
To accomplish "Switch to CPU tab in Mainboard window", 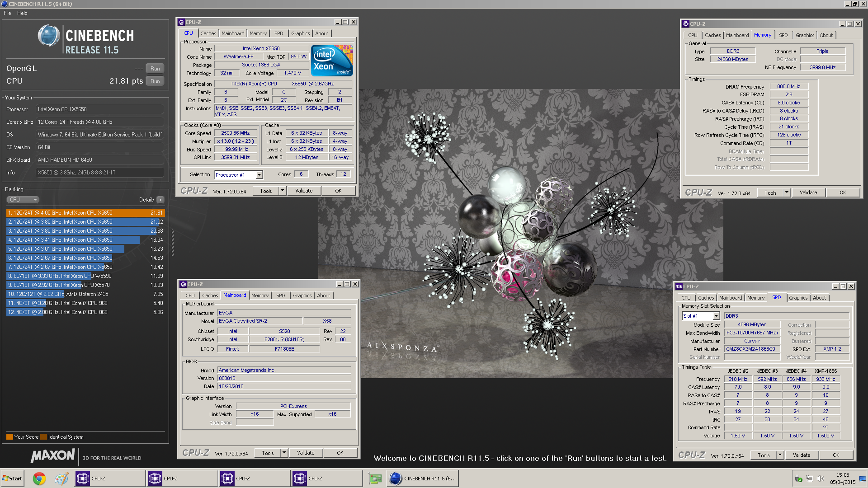I will coord(190,296).
